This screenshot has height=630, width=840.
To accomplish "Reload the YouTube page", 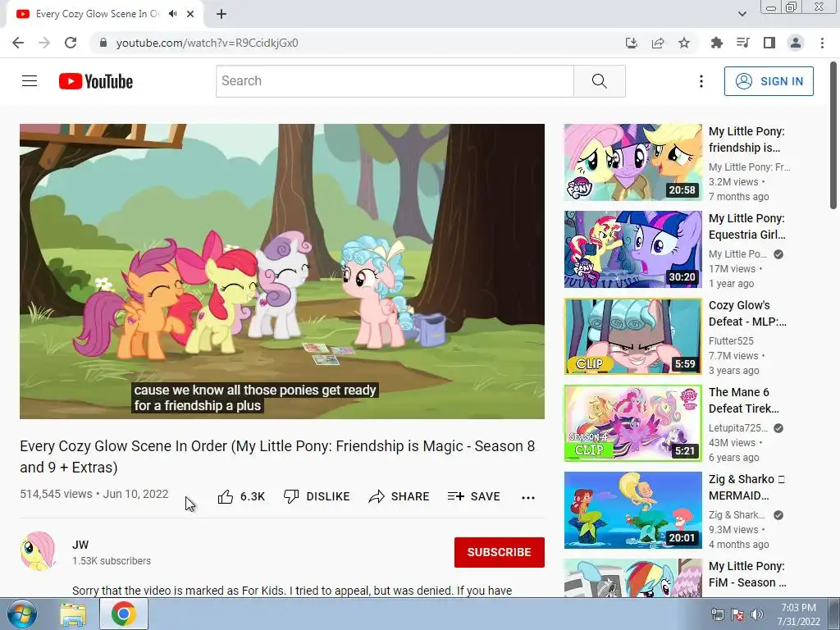I will tap(71, 43).
